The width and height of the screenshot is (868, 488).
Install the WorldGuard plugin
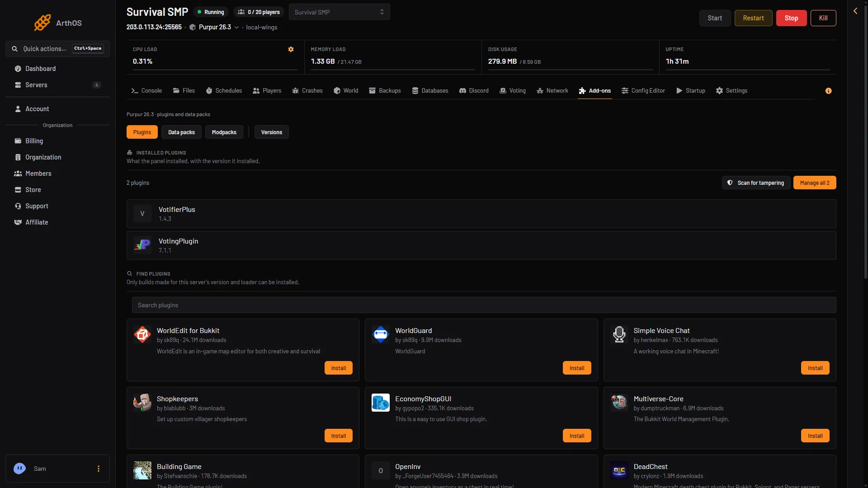pyautogui.click(x=577, y=368)
